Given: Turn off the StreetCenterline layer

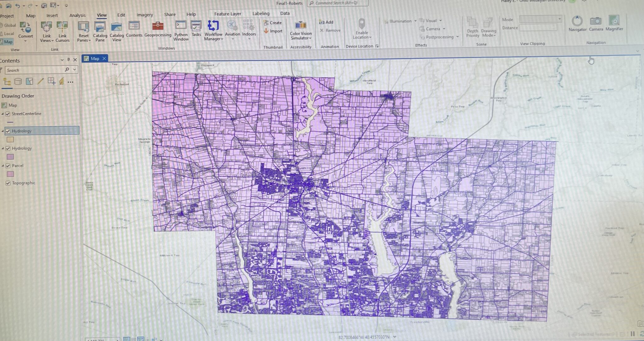Looking at the screenshot, I should click(x=8, y=114).
